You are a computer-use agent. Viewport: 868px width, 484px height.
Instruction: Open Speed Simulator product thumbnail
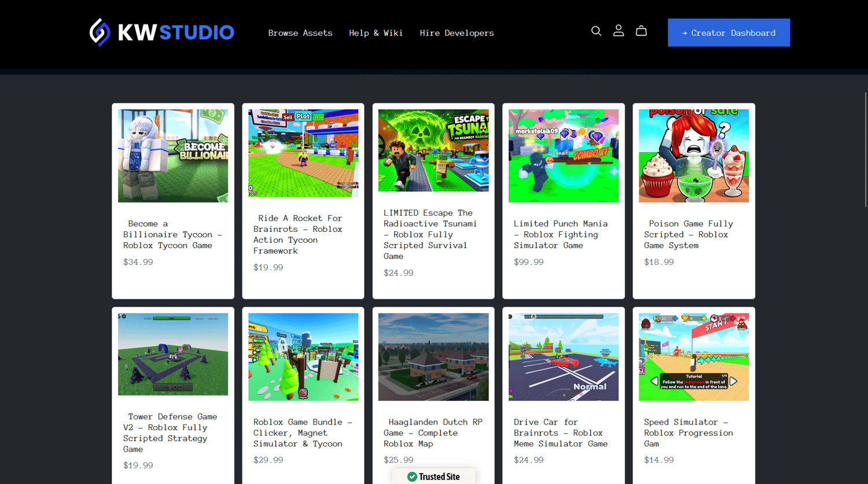click(694, 357)
